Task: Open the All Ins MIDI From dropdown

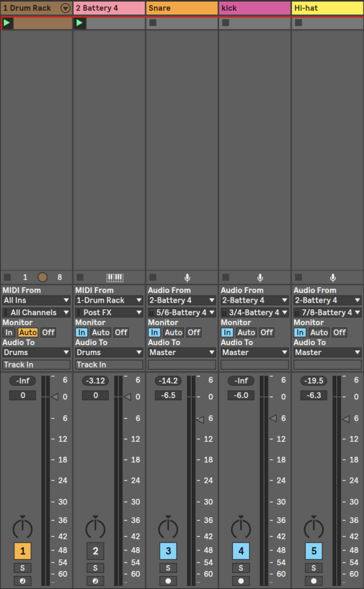Action: coord(36,300)
